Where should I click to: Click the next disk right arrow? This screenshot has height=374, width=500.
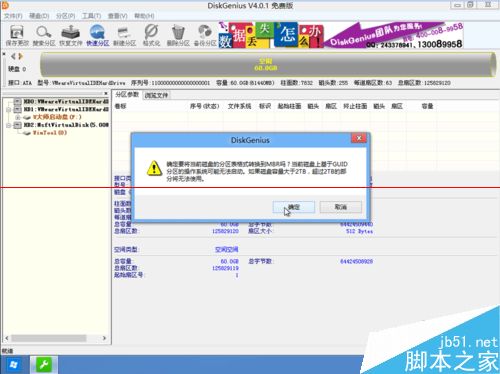(x=21, y=56)
